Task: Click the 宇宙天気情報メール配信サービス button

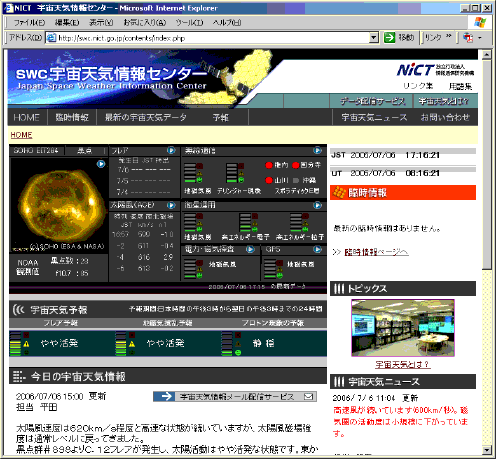Action: point(235,396)
